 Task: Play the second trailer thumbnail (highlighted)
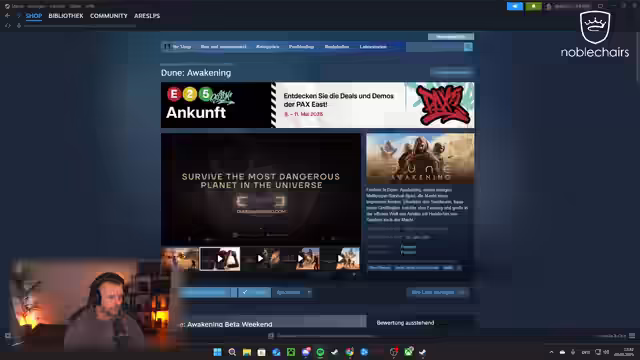tap(220, 259)
